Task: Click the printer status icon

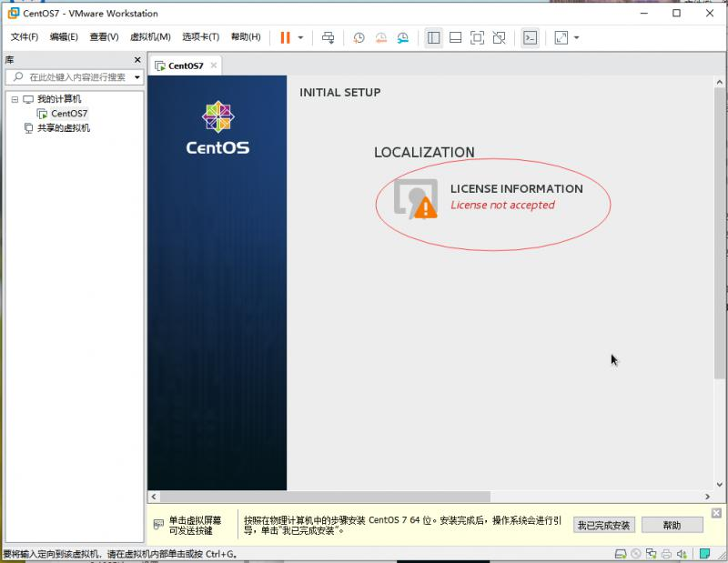Action: click(x=665, y=553)
